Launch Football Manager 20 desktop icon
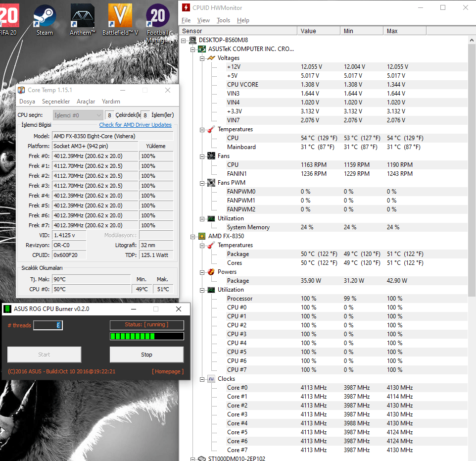The width and height of the screenshot is (476, 461). 158,22
